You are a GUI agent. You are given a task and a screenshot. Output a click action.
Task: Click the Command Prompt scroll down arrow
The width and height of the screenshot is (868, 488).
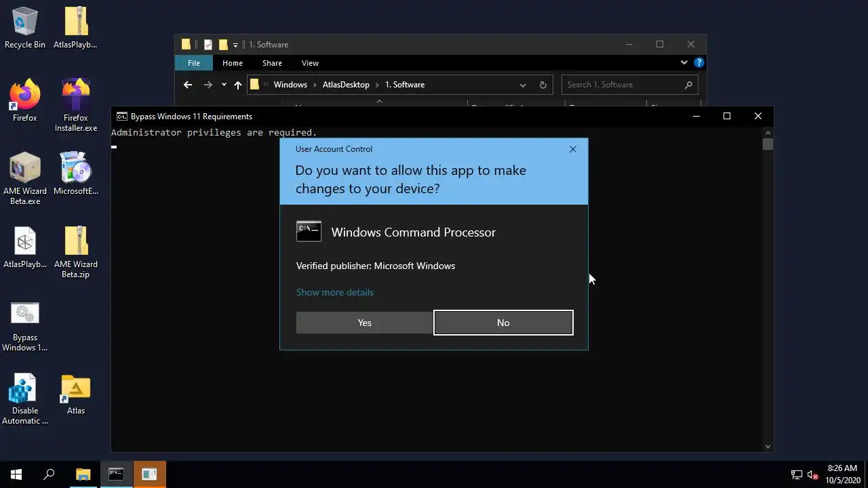tap(768, 446)
